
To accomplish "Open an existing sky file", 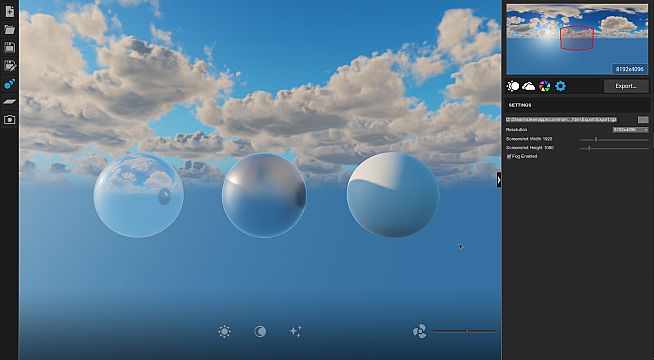I will click(x=9, y=29).
